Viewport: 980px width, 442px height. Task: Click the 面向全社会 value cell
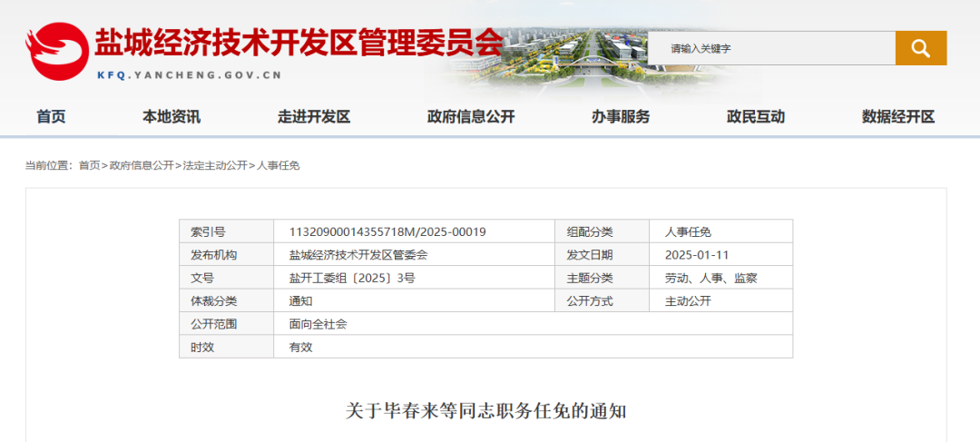534,324
